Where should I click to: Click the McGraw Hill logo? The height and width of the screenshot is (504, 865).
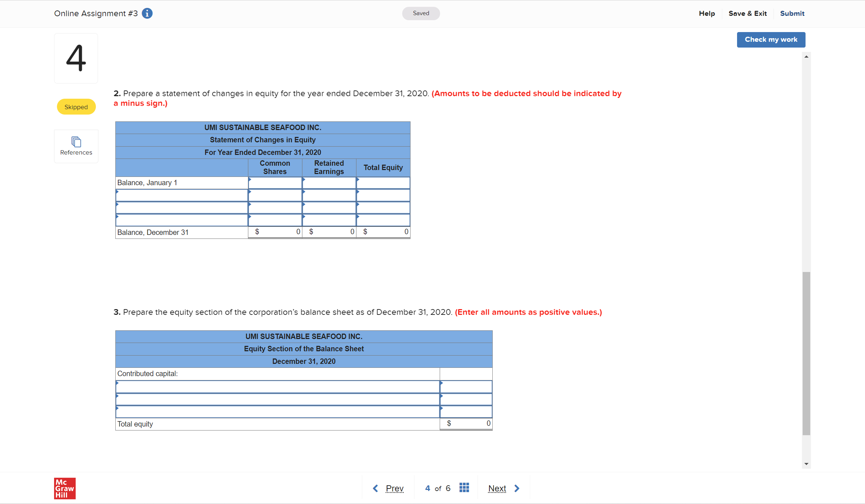tap(65, 488)
